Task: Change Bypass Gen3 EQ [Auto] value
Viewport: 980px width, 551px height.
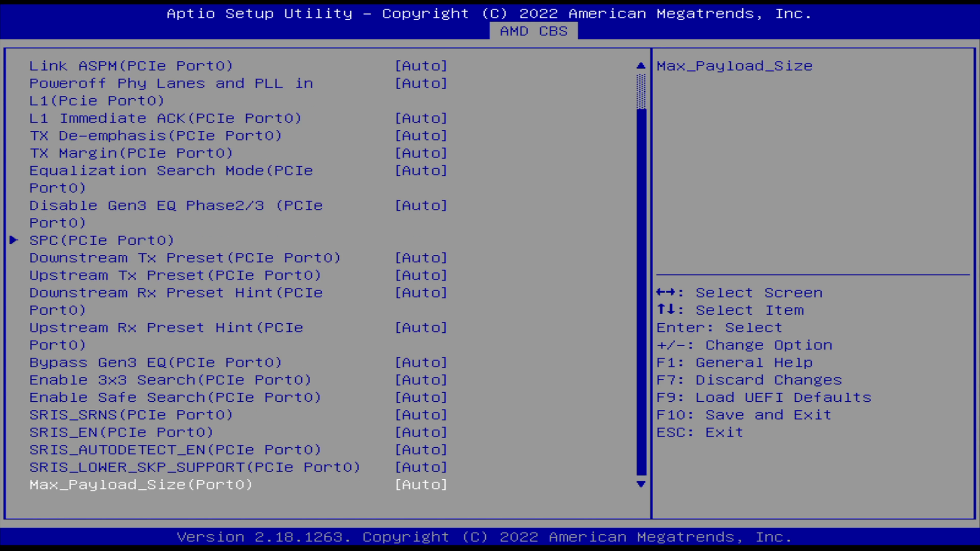Action: point(421,362)
